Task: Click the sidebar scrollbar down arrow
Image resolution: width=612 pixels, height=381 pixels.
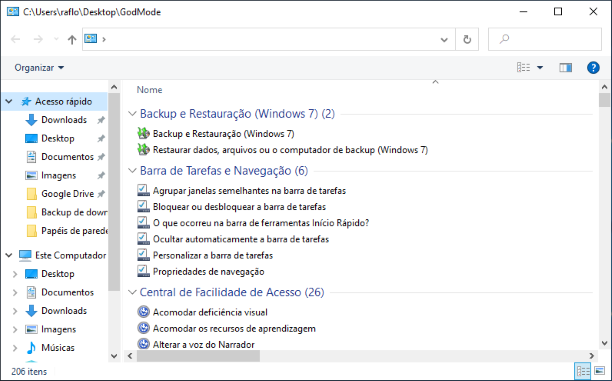Action: pyautogui.click(x=114, y=356)
